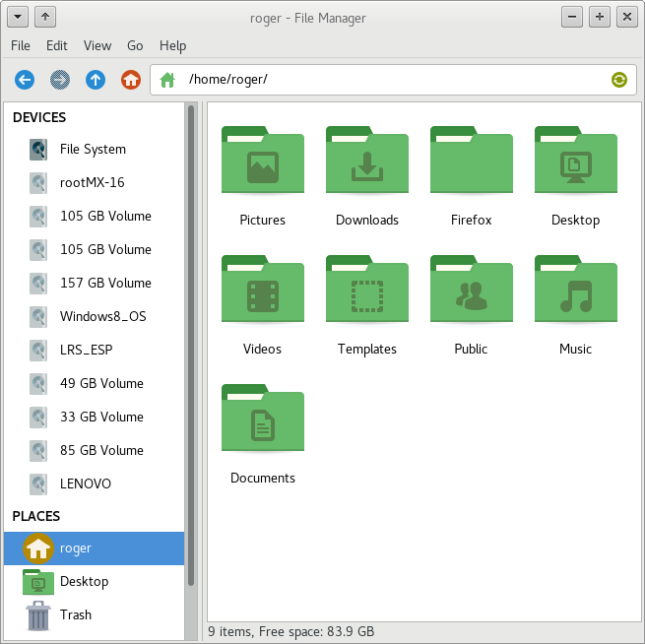Click the forward navigation arrow
645x644 pixels.
click(x=60, y=80)
